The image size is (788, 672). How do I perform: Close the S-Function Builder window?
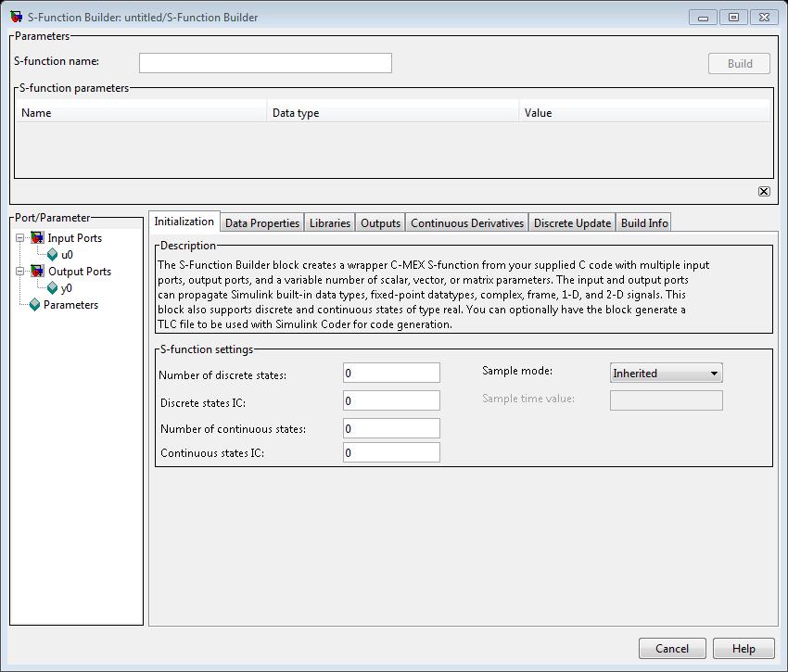click(x=764, y=18)
